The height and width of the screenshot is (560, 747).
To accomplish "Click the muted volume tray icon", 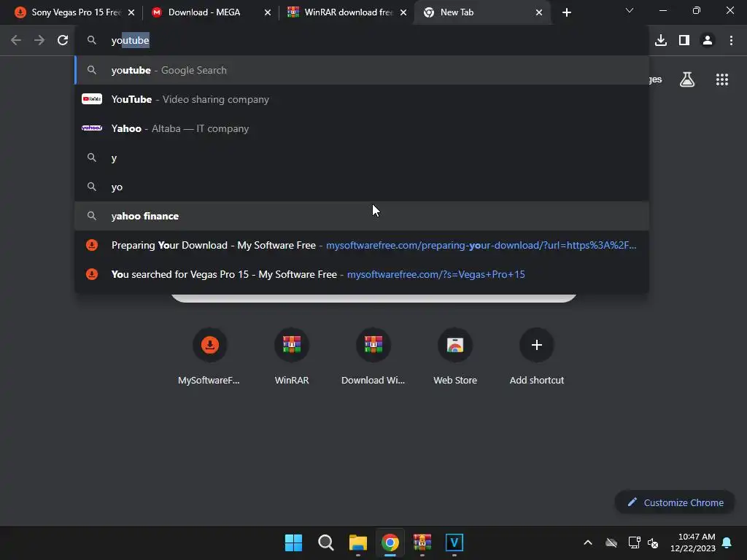I will (x=653, y=542).
